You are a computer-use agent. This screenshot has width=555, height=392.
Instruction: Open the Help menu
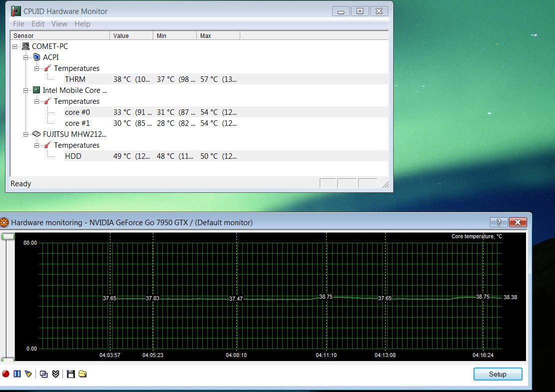coord(82,23)
